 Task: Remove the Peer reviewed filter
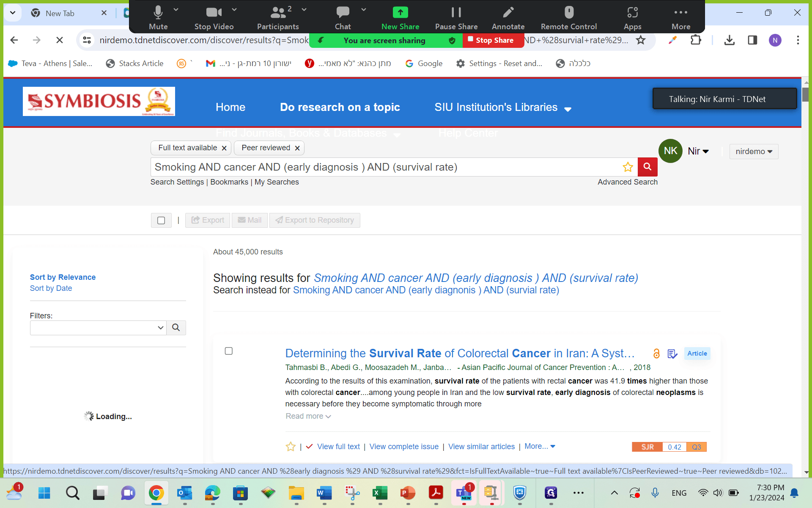pyautogui.click(x=297, y=148)
